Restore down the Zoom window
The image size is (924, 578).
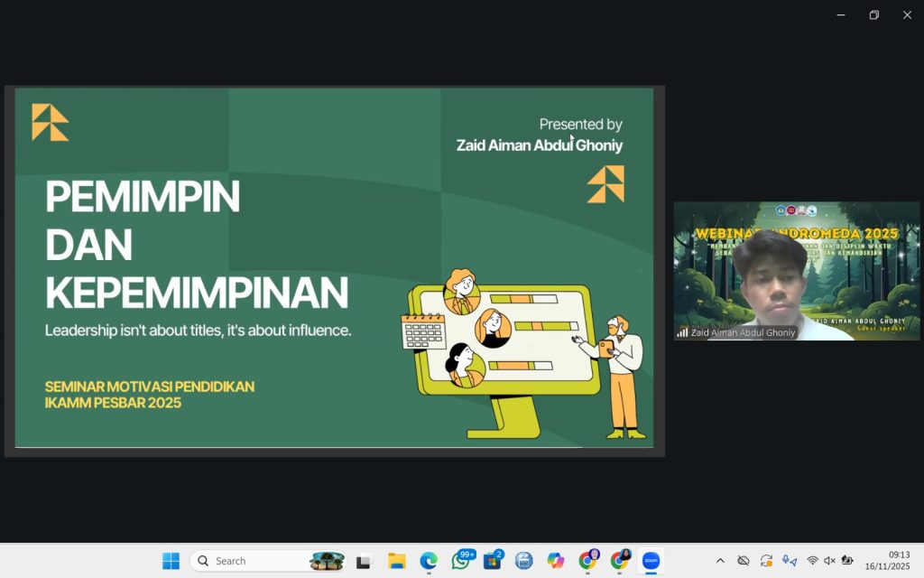873,14
